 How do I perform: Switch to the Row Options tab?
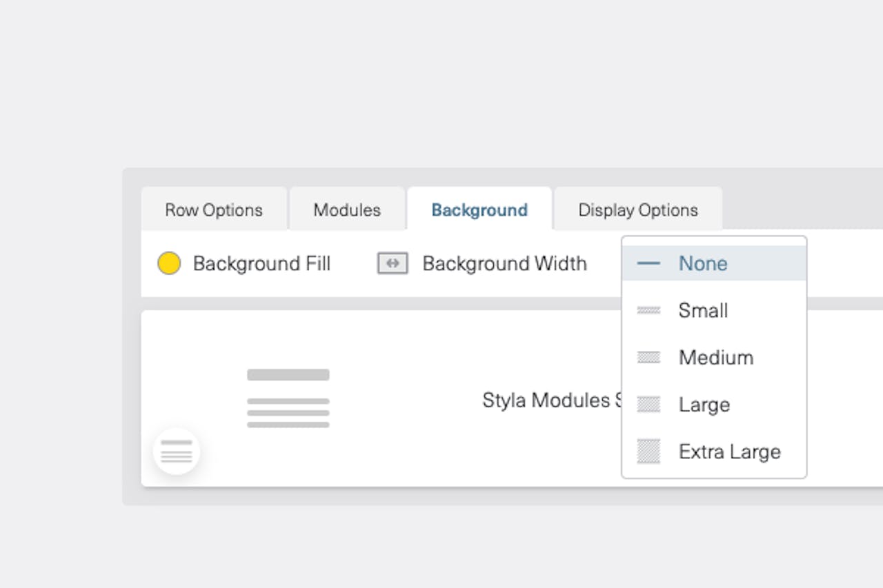click(x=214, y=210)
